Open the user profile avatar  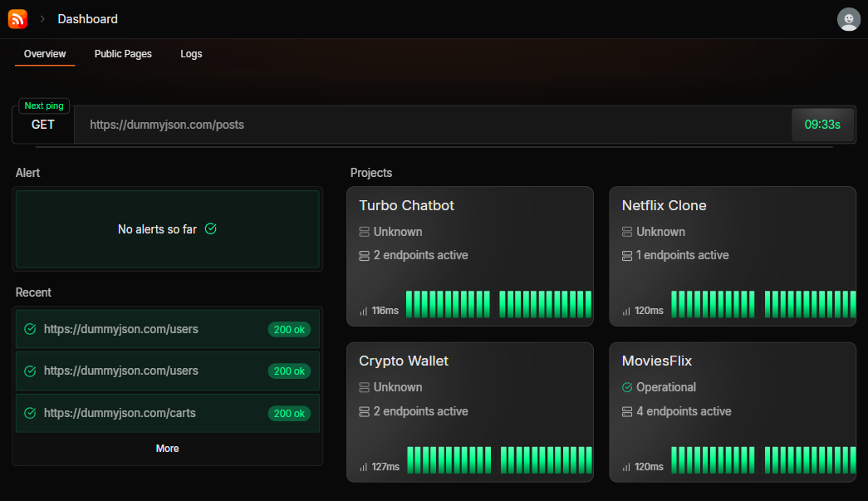pos(848,19)
